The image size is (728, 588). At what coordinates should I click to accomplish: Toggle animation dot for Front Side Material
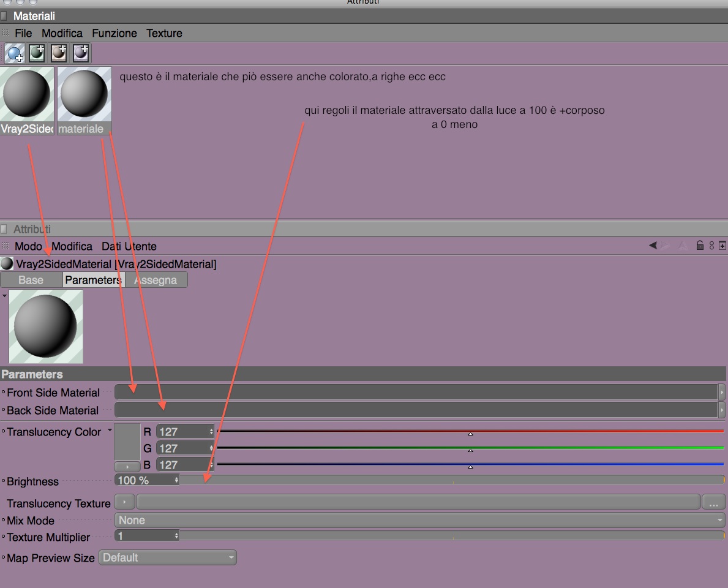3,393
